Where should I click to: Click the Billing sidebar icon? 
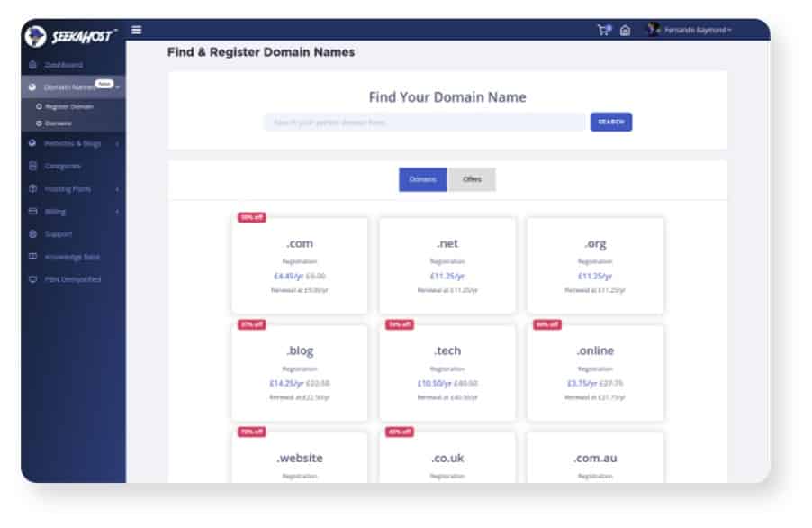(32, 212)
